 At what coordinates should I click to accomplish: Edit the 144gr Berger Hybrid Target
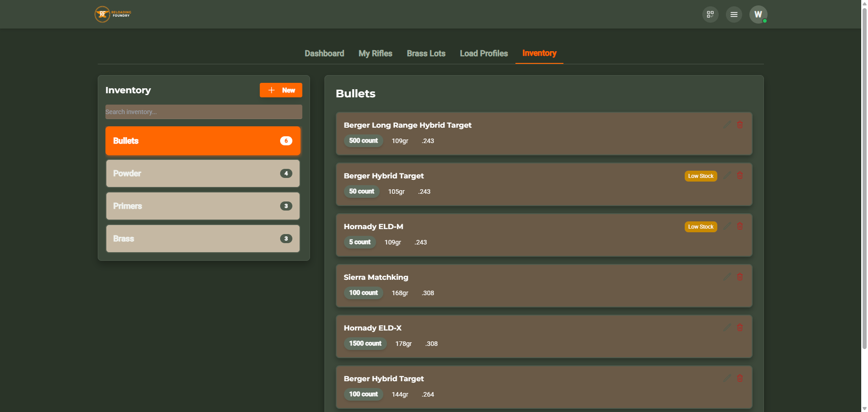pyautogui.click(x=727, y=378)
